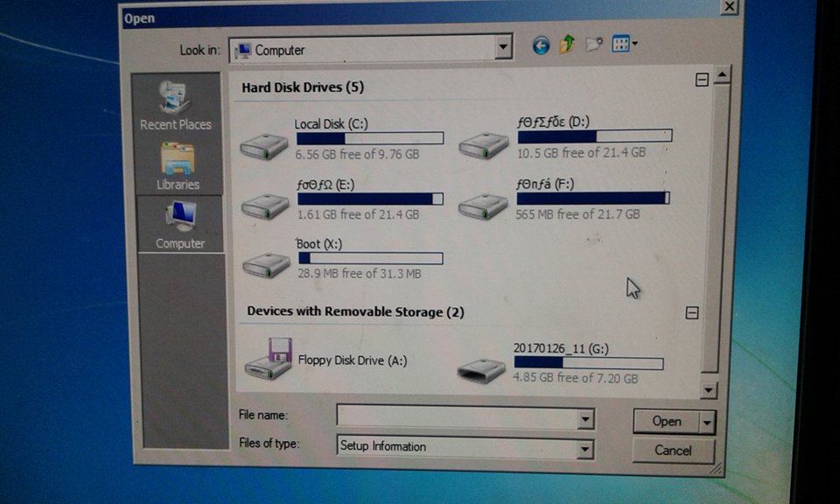Click the scroll down arrow
840x504 pixels.
click(x=708, y=390)
